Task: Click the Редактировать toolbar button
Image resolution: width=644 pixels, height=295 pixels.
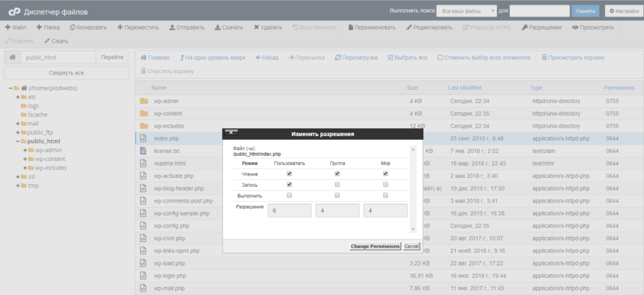Action: (429, 28)
